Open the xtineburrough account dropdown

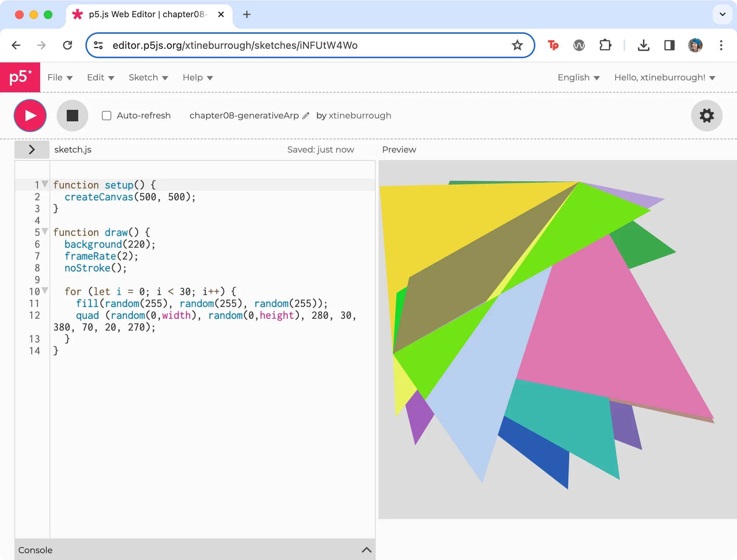(663, 78)
